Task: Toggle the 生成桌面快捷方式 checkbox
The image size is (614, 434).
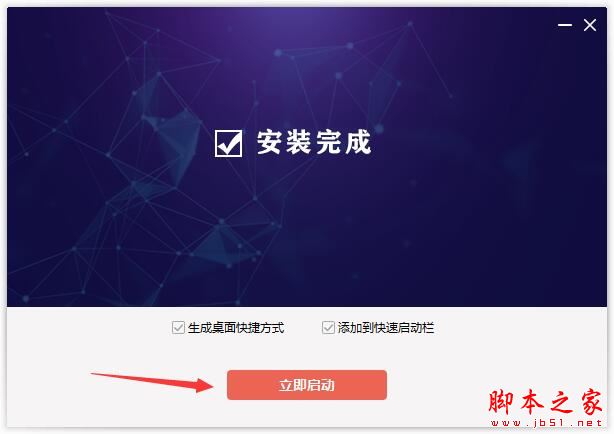Action: tap(178, 327)
